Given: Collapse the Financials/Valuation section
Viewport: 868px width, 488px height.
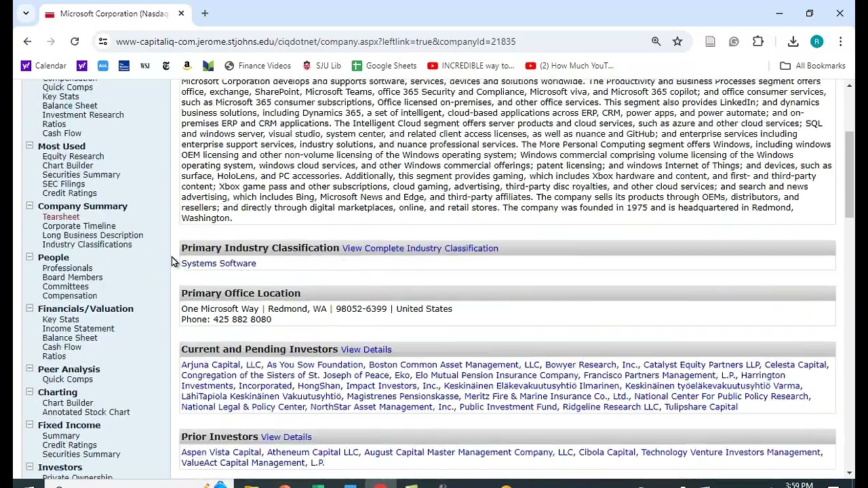Looking at the screenshot, I should point(29,308).
